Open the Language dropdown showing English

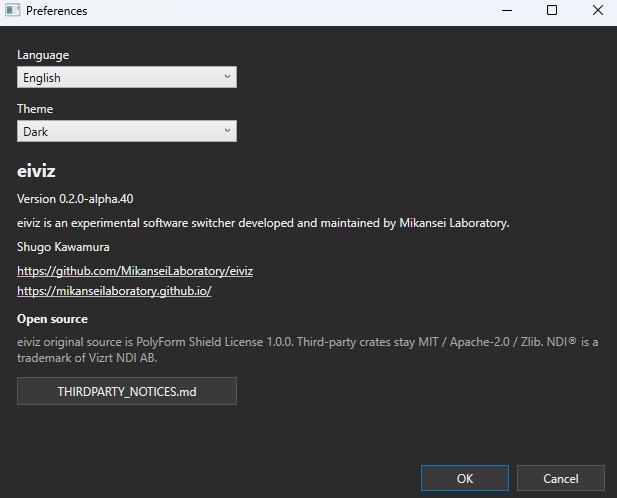pyautogui.click(x=127, y=77)
